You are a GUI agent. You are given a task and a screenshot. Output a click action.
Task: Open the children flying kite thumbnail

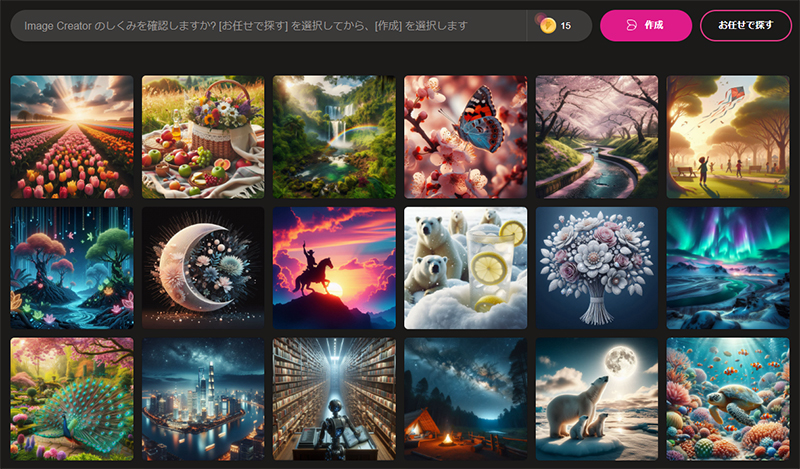point(728,137)
